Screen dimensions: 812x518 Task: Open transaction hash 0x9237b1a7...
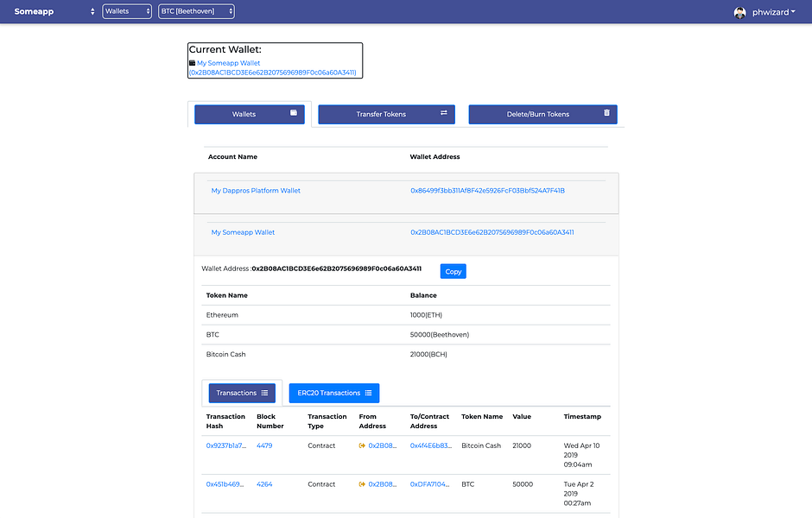pyautogui.click(x=226, y=445)
